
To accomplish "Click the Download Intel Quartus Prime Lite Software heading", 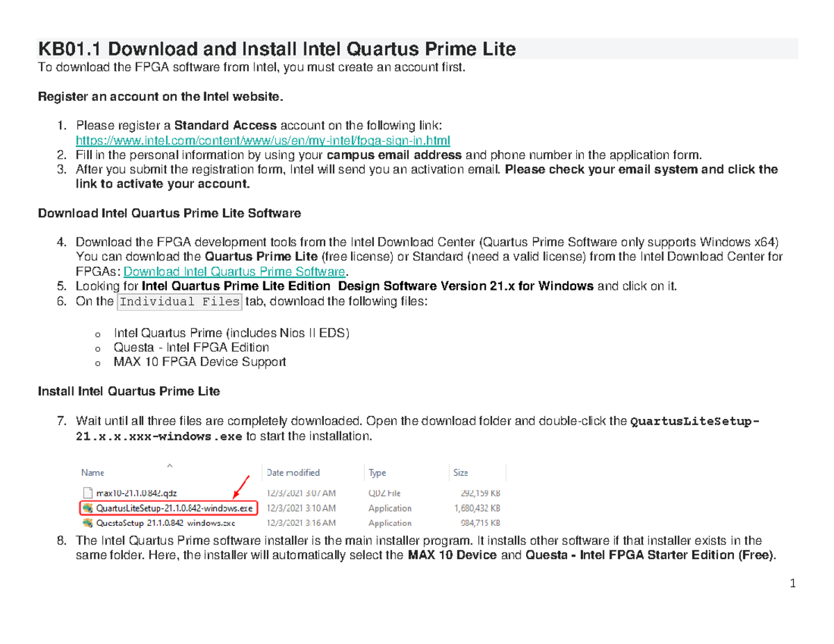I will pos(169,213).
